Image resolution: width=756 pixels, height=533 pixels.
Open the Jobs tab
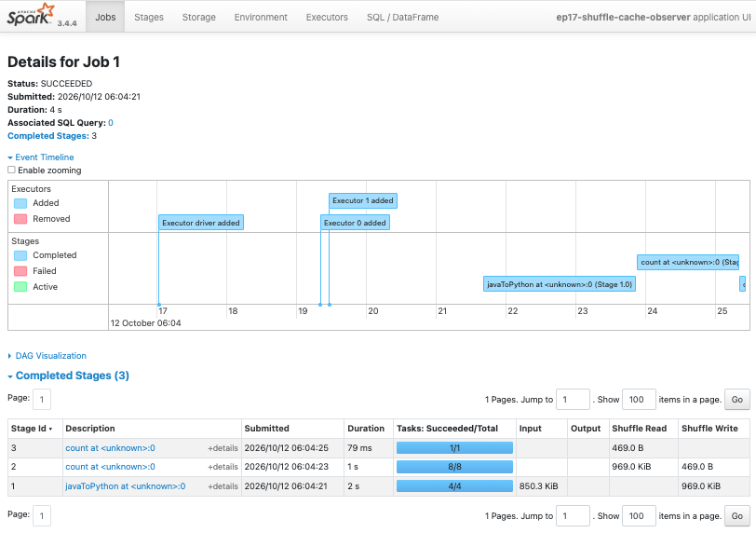tap(105, 17)
